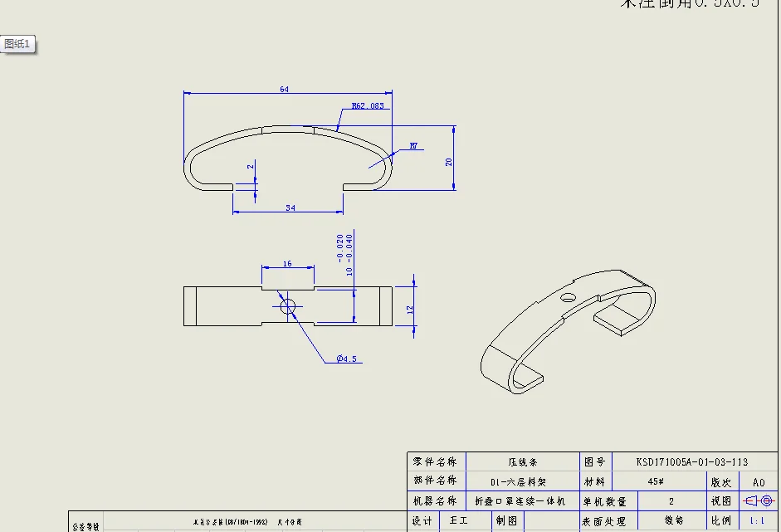Click the quantity value 2 in title block

point(671,501)
